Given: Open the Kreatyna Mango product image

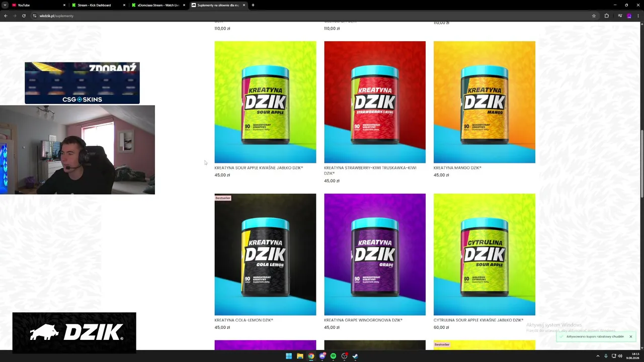Looking at the screenshot, I should click(x=485, y=102).
